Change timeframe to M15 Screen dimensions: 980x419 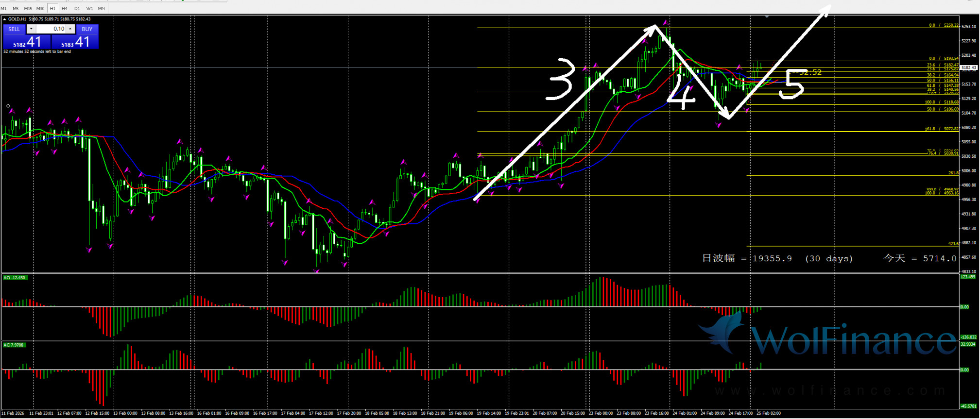[x=28, y=8]
